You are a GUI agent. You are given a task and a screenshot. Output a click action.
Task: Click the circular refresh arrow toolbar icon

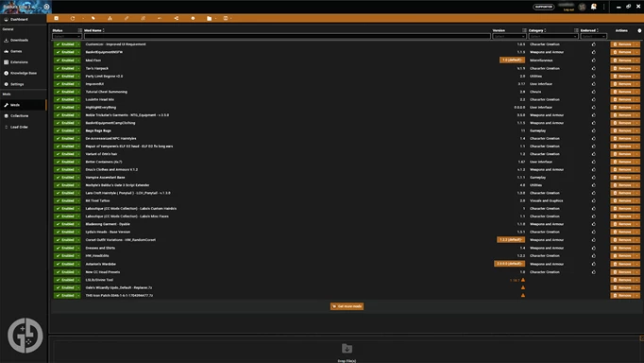tap(73, 18)
